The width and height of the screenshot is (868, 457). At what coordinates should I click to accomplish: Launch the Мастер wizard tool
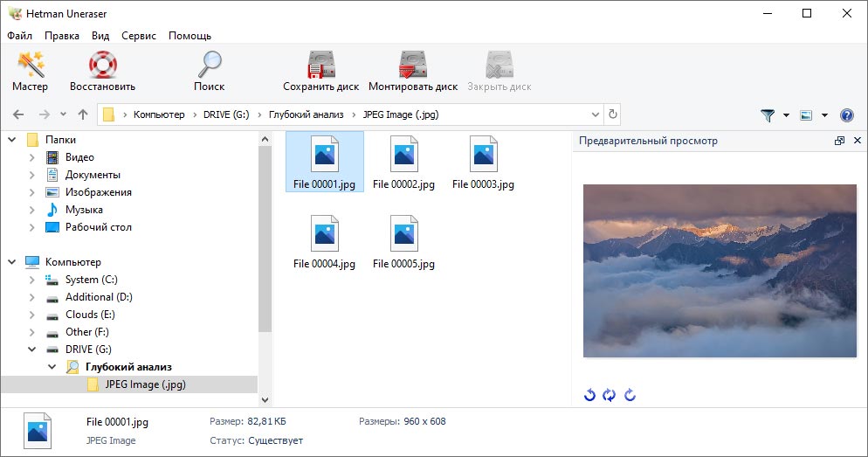[x=31, y=72]
